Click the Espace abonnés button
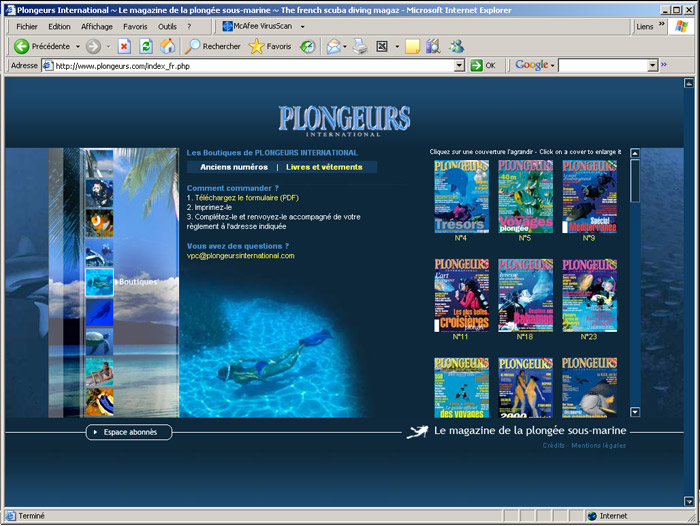700x526 pixels. 129,432
